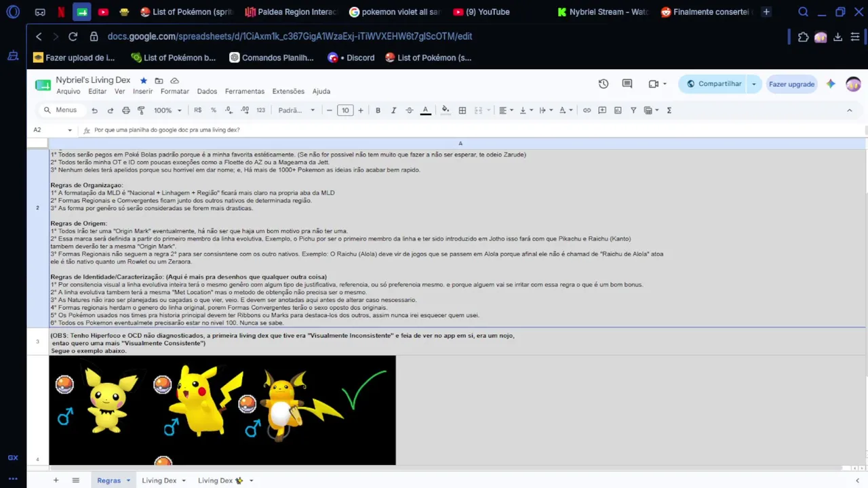Open the Discord bookmark
The image size is (868, 488).
(x=351, y=58)
